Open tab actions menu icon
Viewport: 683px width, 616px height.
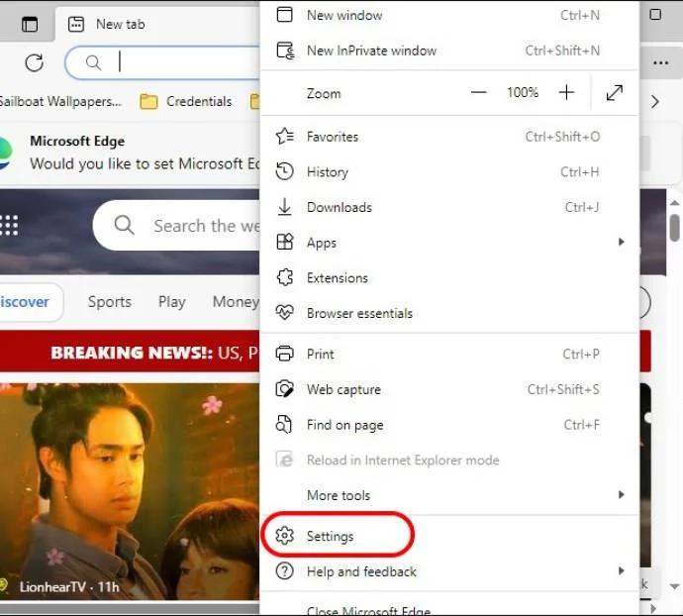pos(30,25)
